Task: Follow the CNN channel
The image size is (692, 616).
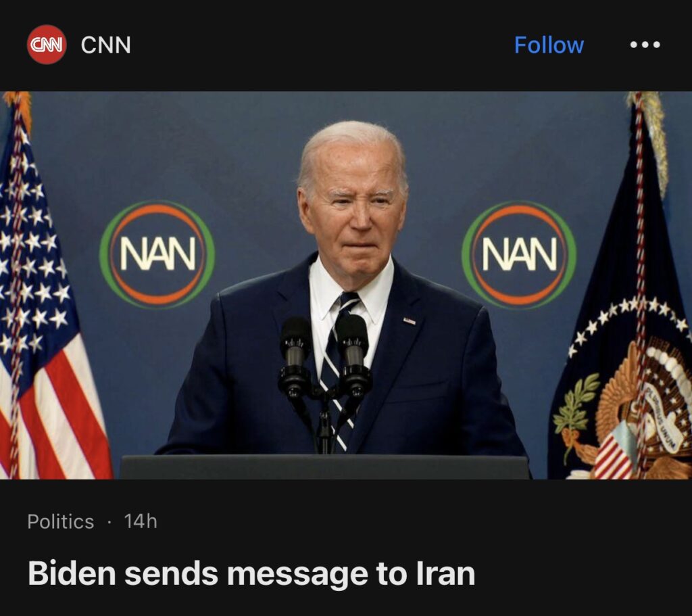Action: pos(549,45)
